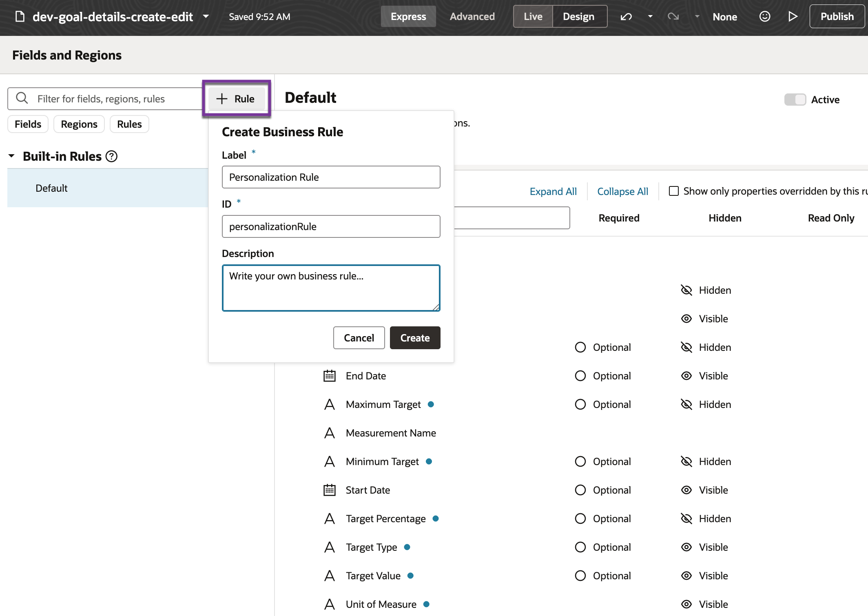868x616 pixels.
Task: Toggle the Active switch
Action: 795,100
